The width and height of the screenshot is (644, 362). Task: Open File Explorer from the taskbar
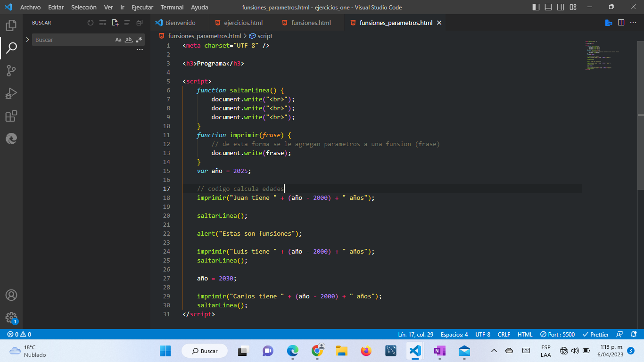tap(342, 351)
